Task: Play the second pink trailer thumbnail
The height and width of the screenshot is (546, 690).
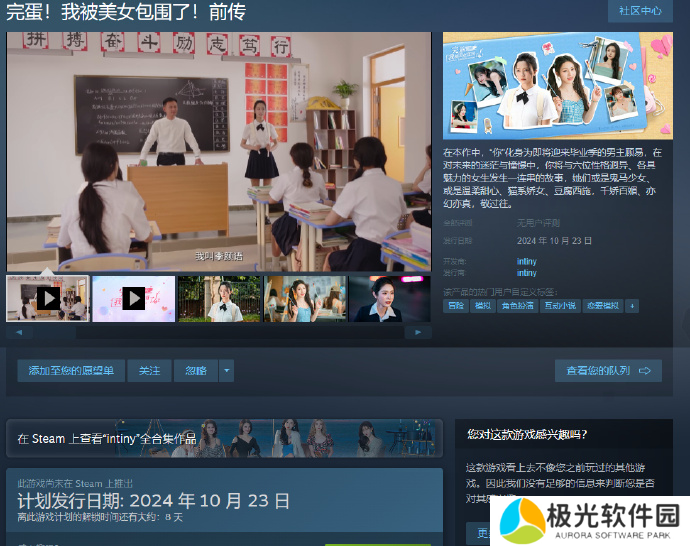Action: click(x=133, y=298)
